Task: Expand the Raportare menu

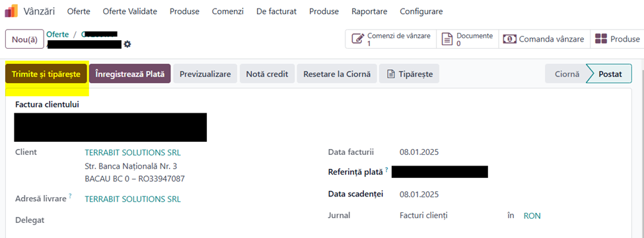Action: [x=369, y=11]
